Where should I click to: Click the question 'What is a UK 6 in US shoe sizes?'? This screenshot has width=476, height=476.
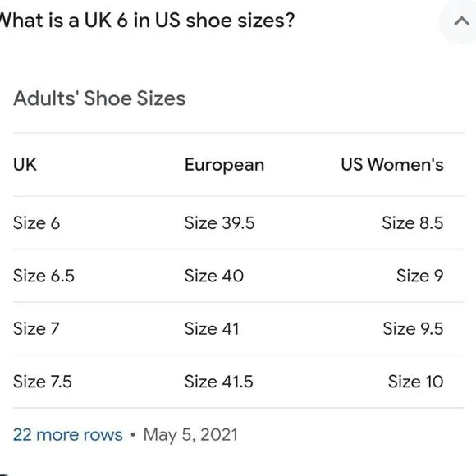(147, 21)
